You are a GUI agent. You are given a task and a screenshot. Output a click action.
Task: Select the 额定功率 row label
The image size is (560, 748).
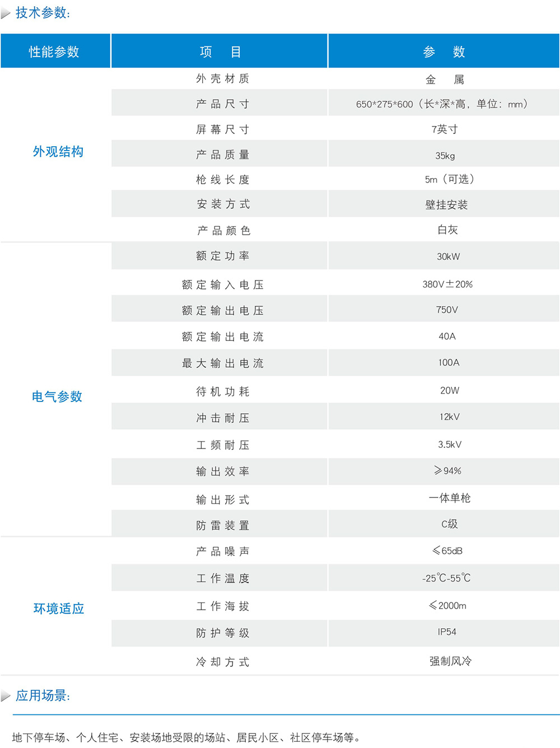(222, 256)
